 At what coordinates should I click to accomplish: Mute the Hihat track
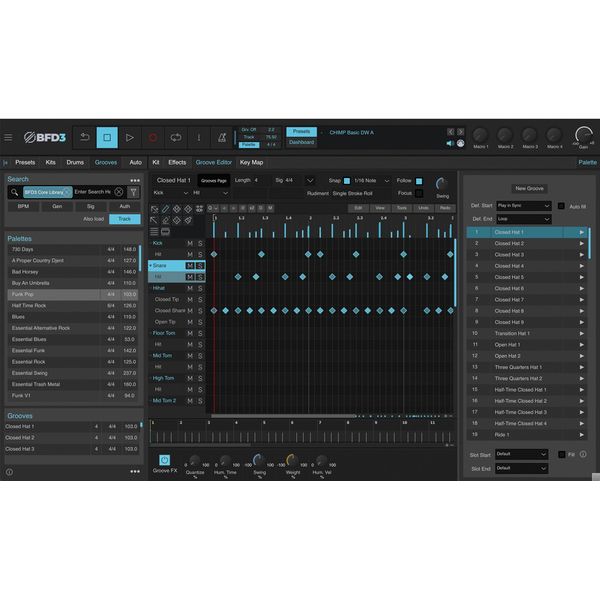(190, 288)
